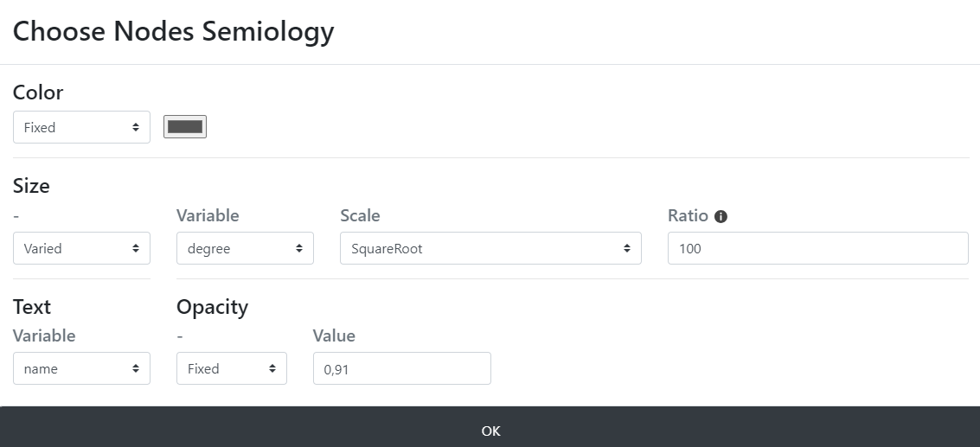
Task: Click the Text section heading
Action: coord(32,307)
